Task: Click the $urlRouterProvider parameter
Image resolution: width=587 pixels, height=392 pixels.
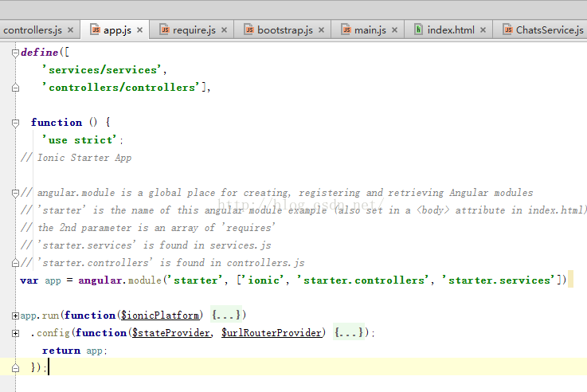Action: [272, 333]
